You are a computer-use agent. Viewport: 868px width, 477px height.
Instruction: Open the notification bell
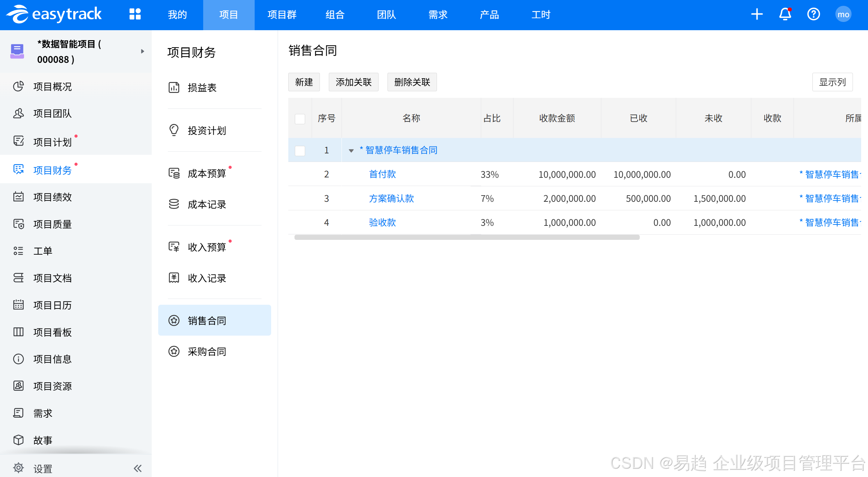(785, 14)
